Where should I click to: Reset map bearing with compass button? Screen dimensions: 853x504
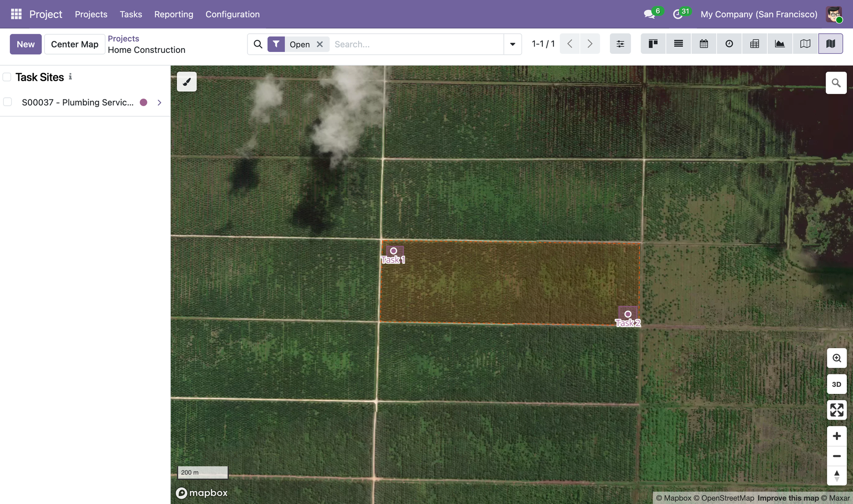[x=837, y=476]
